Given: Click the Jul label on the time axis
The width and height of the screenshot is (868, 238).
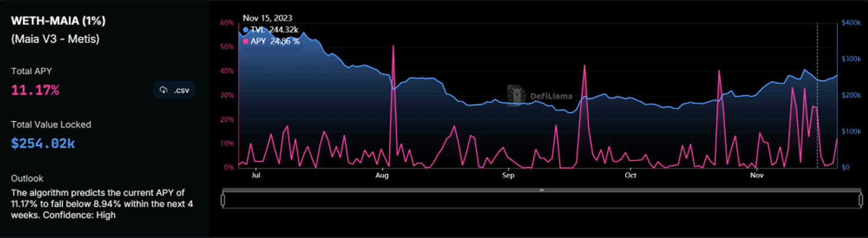Looking at the screenshot, I should tap(256, 174).
